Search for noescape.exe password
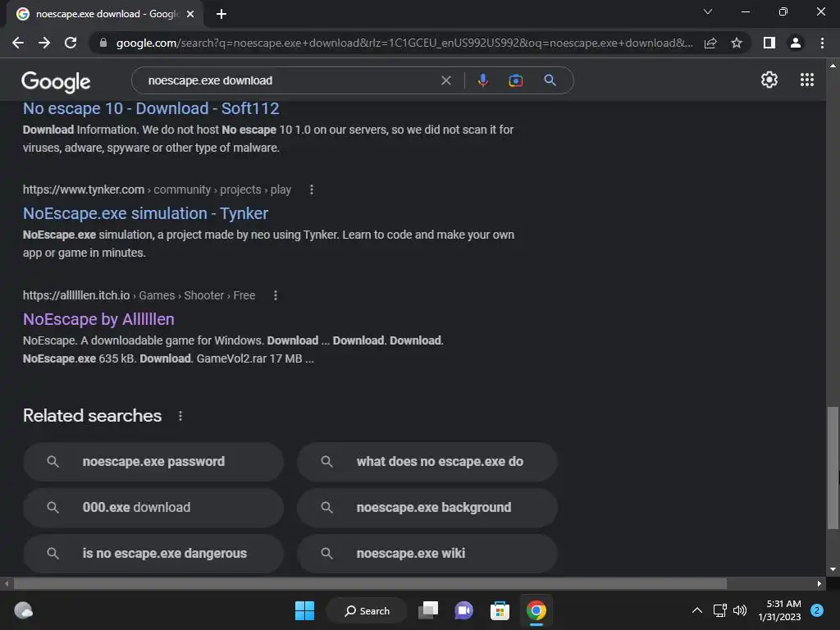This screenshot has width=840, height=630. point(153,462)
